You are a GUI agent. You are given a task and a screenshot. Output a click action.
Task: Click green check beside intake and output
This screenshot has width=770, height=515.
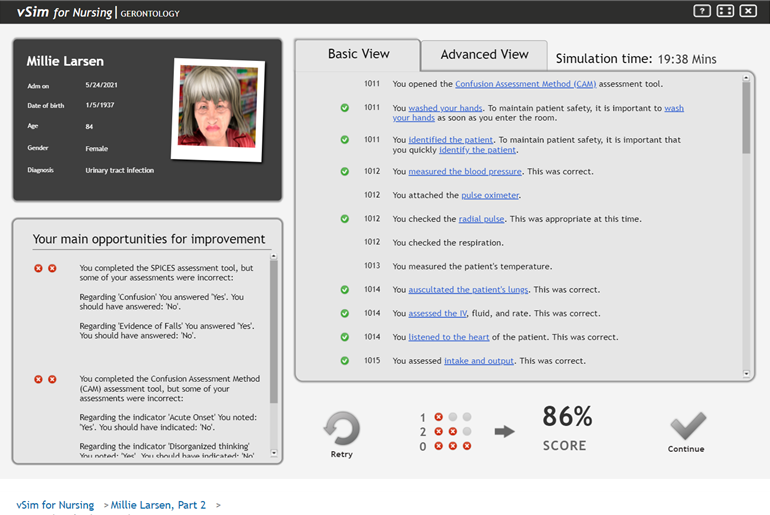345,361
